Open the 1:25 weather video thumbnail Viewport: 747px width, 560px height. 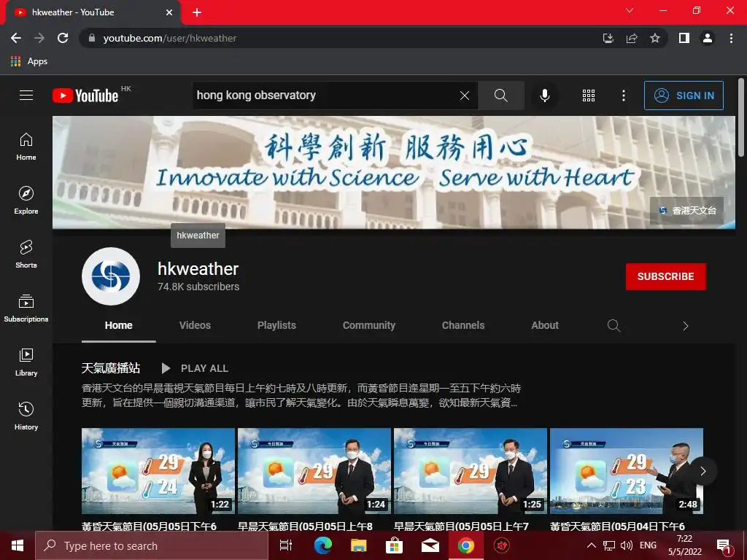point(471,471)
